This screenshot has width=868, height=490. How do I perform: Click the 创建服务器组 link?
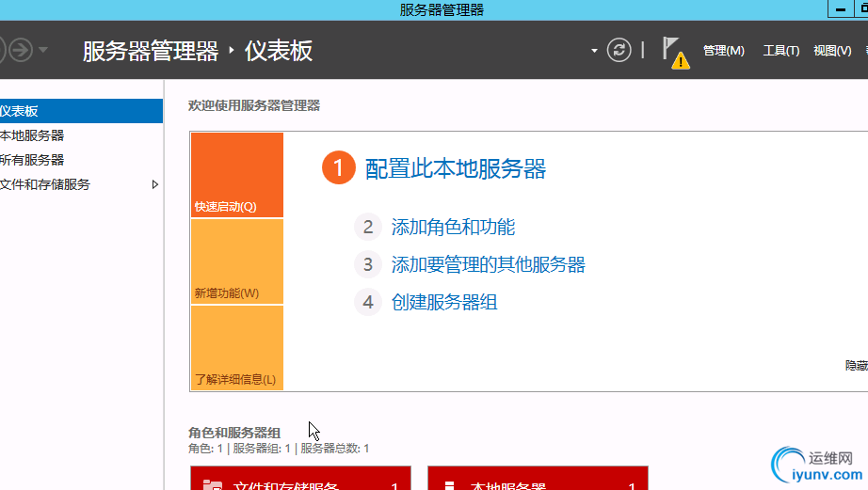tap(444, 303)
